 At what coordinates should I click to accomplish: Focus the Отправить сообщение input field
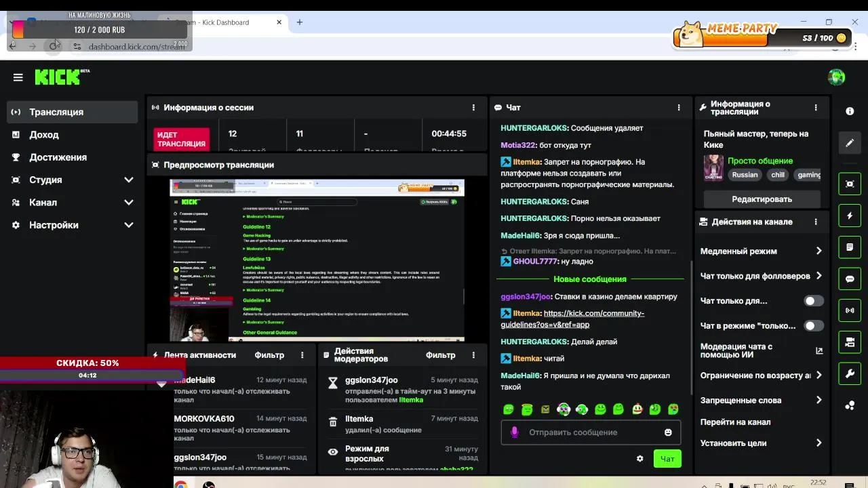click(x=591, y=432)
